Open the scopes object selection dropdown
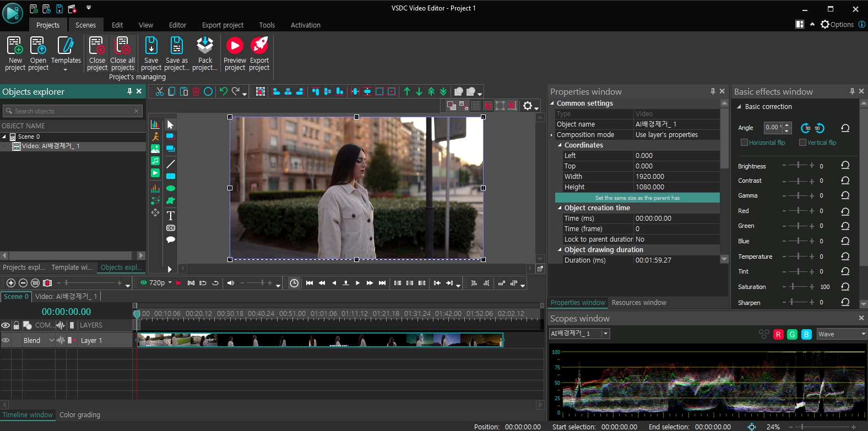The height and width of the screenshot is (431, 868). [x=605, y=334]
